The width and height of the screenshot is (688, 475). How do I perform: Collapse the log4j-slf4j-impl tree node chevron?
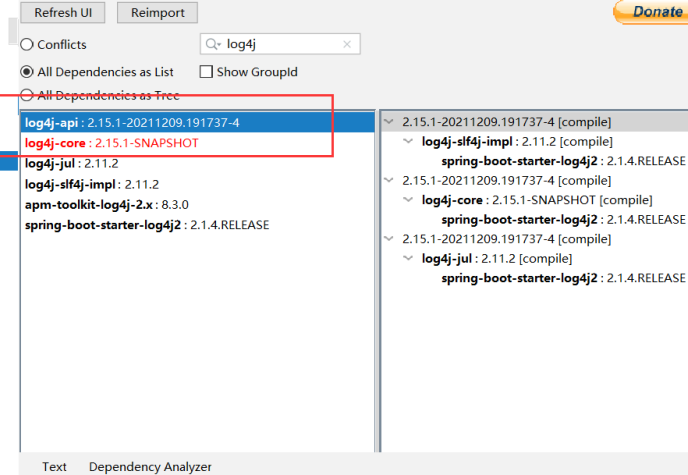click(x=408, y=141)
